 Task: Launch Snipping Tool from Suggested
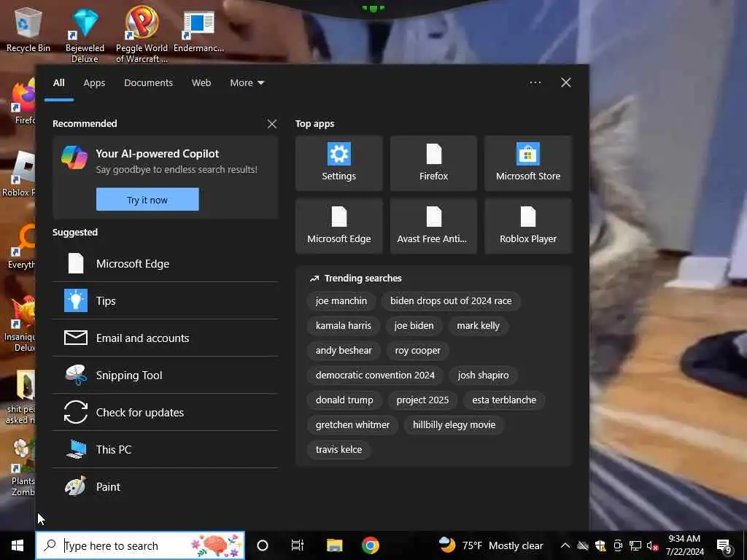point(165,376)
